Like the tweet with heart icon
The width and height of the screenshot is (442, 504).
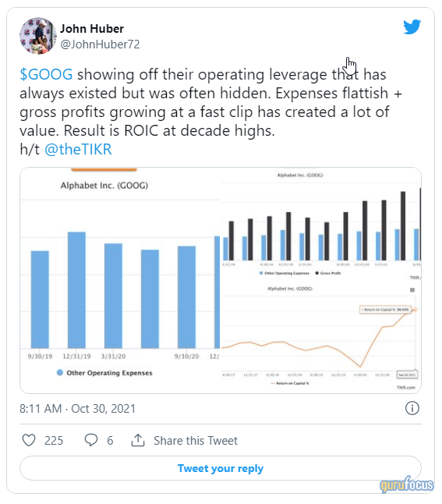pos(29,440)
